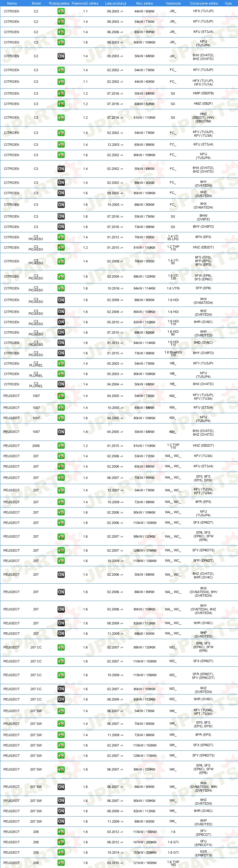Image resolution: width=238 pixels, height=868 pixels.
Task: Click the 10.2014 -> production date cell
Action: tap(115, 852)
